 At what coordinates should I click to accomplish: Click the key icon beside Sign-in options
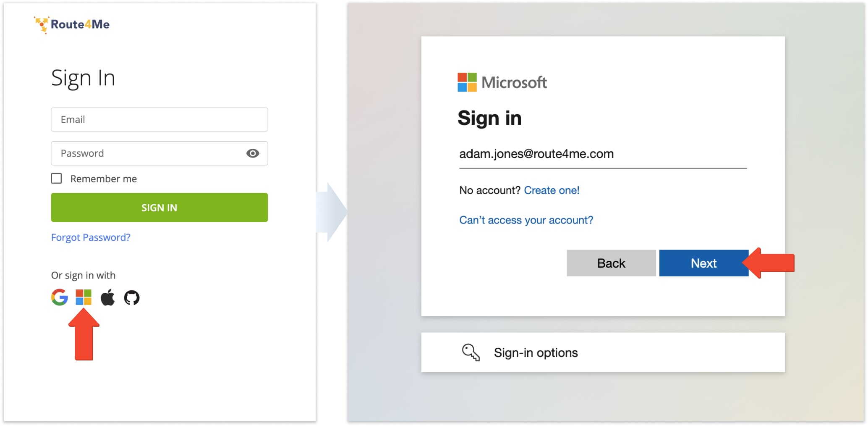[x=471, y=352]
